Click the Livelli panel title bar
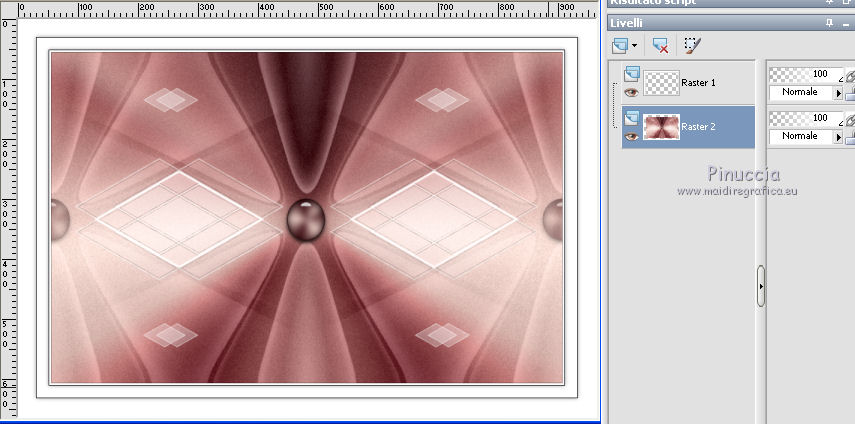 coord(731,23)
